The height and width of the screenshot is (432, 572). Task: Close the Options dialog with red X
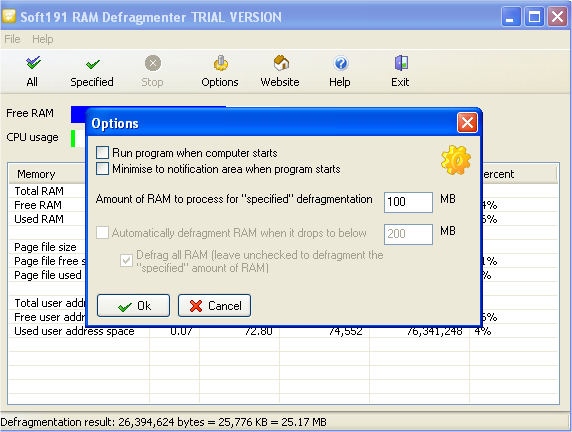pyautogui.click(x=467, y=123)
